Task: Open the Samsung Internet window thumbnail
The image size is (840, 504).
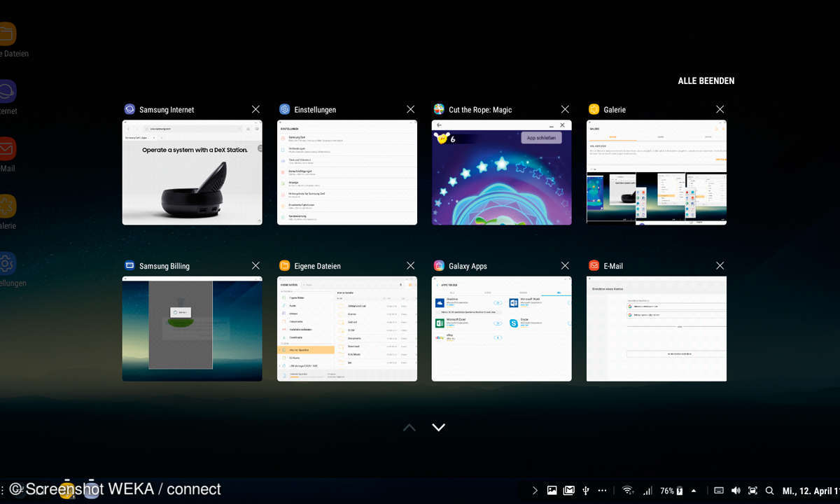Action: click(192, 172)
